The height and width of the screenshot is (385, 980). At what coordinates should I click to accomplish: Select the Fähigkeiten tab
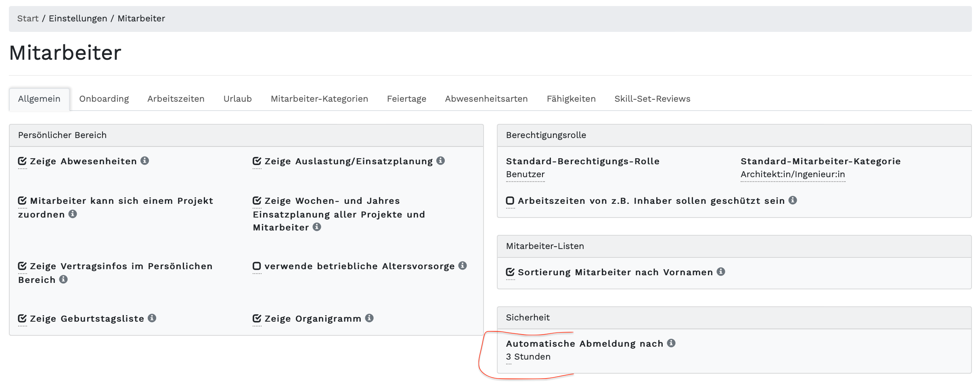(x=571, y=99)
